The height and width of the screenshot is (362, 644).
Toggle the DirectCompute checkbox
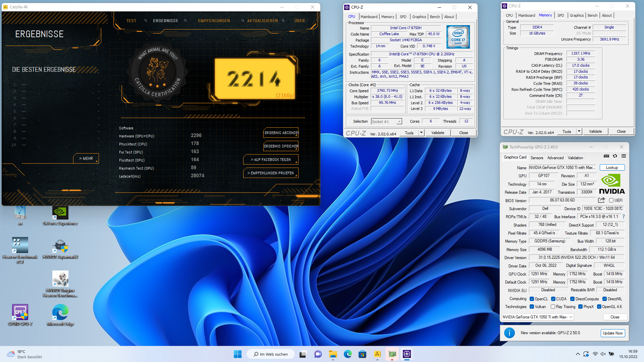[573, 299]
